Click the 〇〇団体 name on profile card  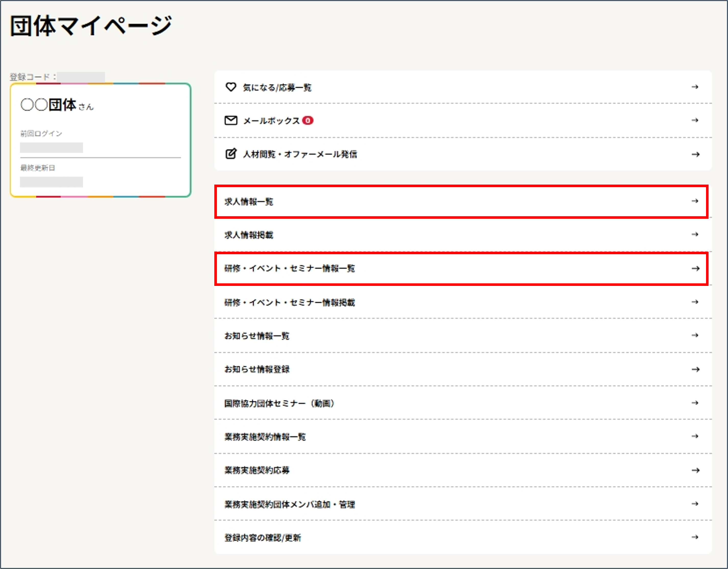(x=49, y=105)
